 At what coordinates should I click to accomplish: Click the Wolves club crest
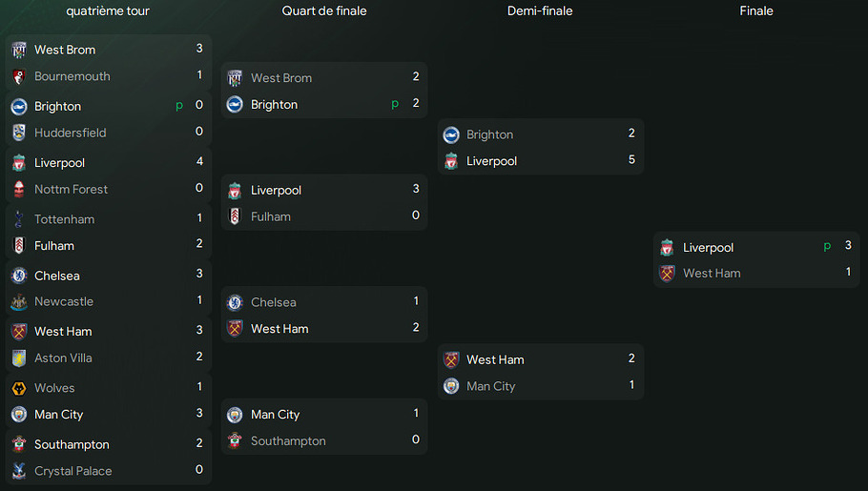tap(18, 388)
